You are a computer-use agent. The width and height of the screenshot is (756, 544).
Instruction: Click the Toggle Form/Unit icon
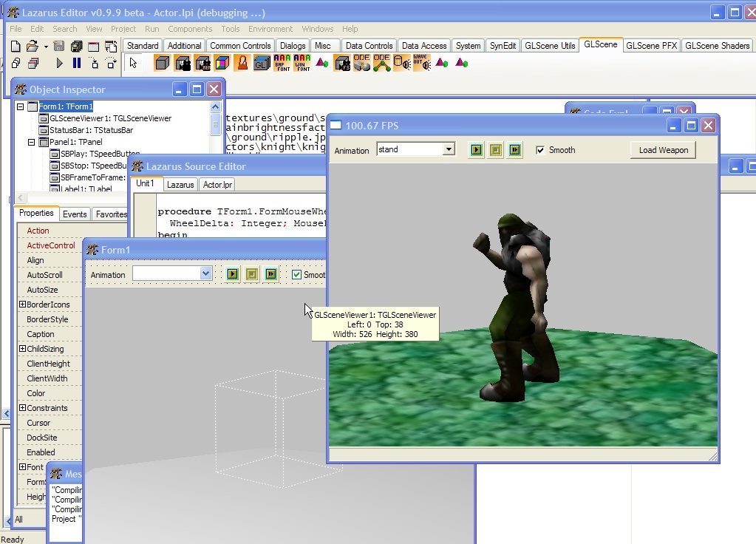tap(111, 47)
